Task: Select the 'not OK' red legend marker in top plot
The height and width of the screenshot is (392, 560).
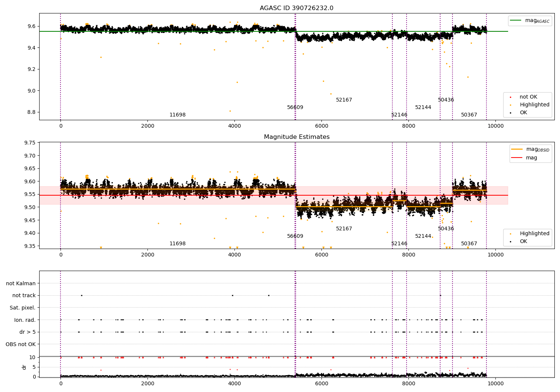Action: point(510,97)
